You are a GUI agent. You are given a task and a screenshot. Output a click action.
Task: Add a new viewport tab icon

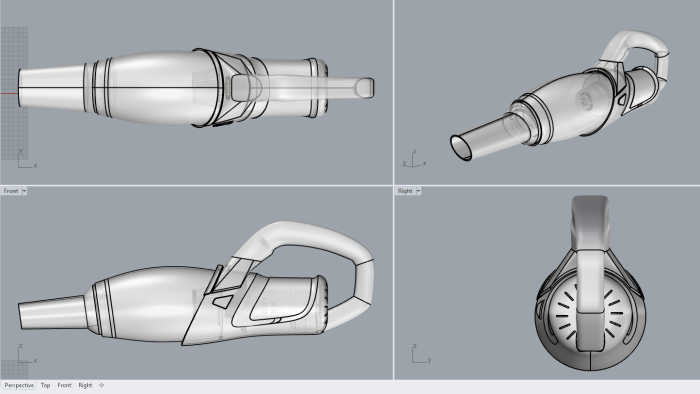click(x=102, y=385)
